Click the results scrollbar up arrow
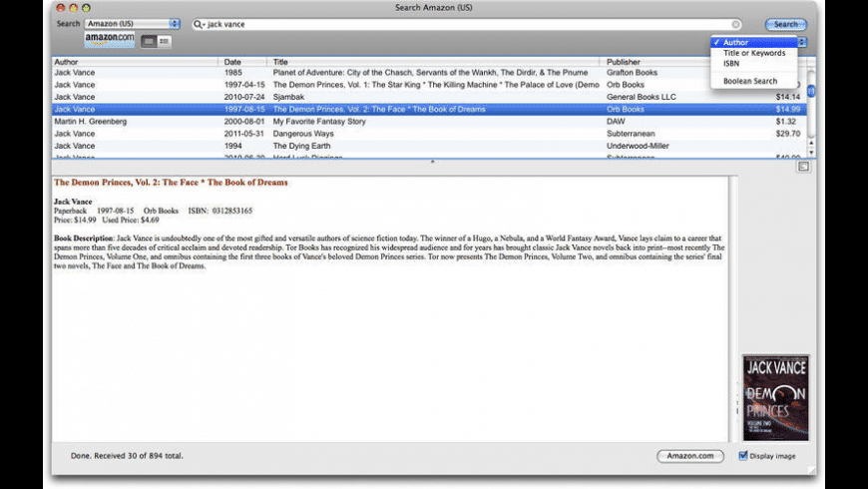 (811, 144)
